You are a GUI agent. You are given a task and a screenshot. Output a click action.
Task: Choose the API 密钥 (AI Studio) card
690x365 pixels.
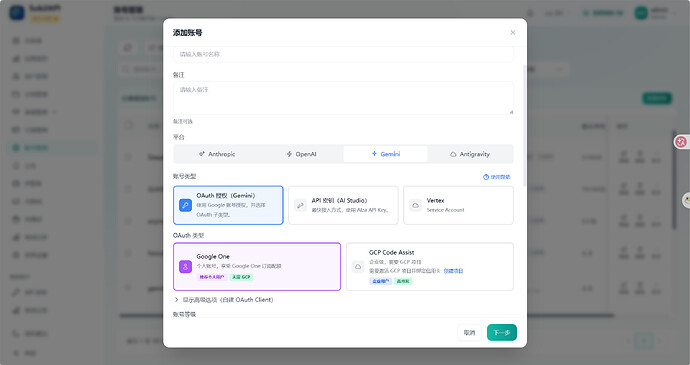point(343,205)
